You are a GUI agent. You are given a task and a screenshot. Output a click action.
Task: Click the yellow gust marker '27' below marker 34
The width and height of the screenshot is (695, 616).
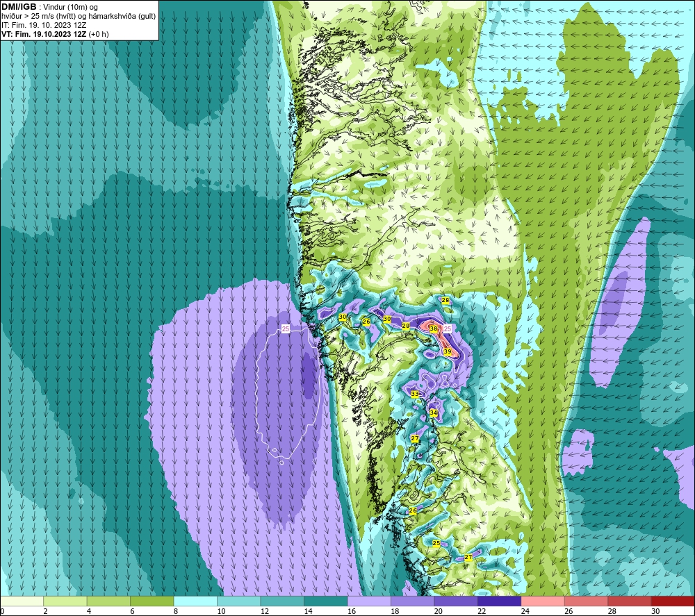click(x=414, y=438)
